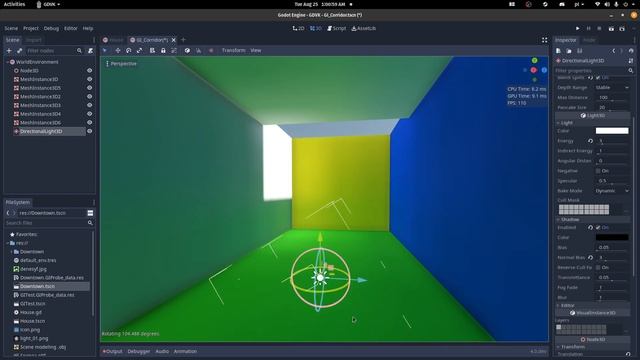The height and width of the screenshot is (360, 640).
Task: Switch to the Script workspace
Action: click(x=336, y=28)
